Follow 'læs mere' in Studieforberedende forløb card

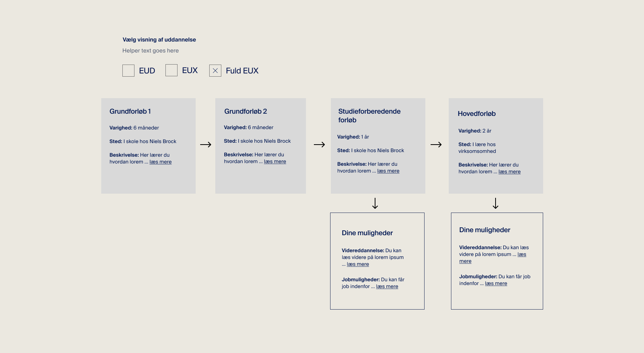point(388,171)
